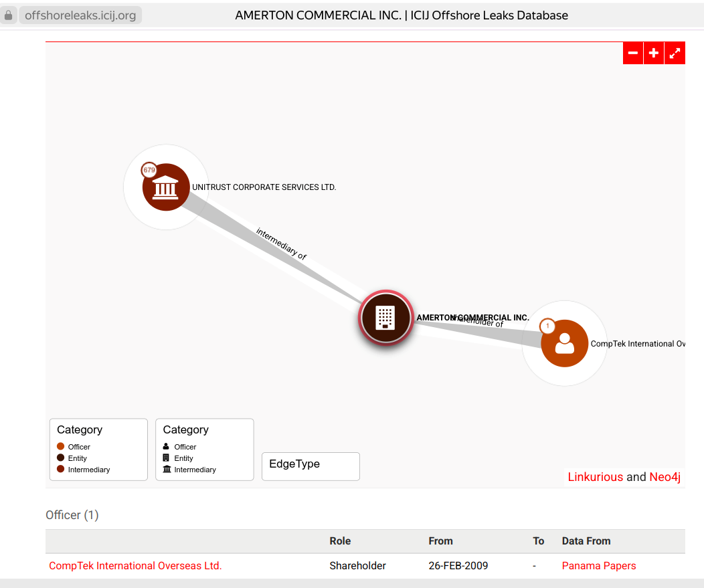Click the 679 badge on Unitrust node

coord(149,170)
